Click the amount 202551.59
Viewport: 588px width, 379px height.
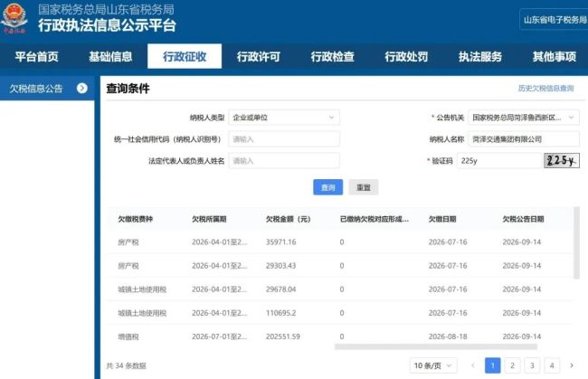pos(283,336)
